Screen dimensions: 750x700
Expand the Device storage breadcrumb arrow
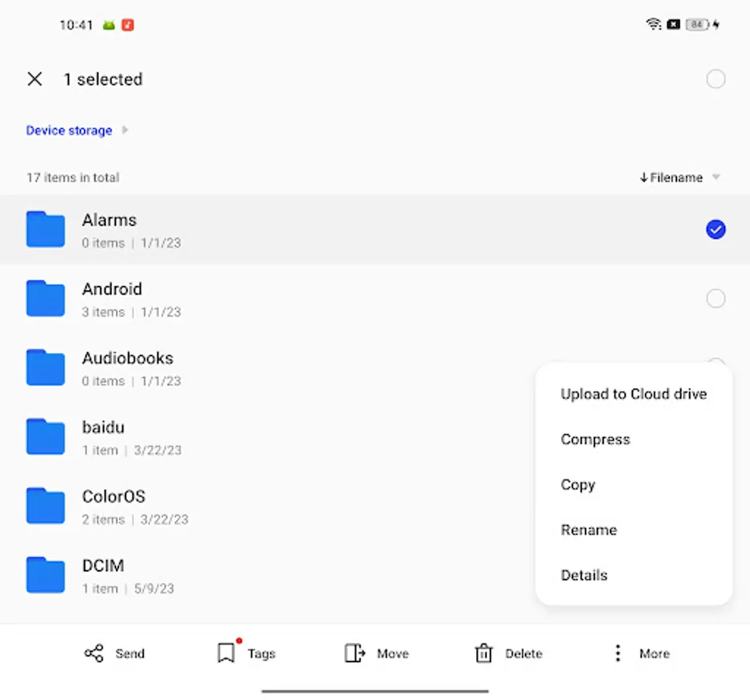coord(124,130)
